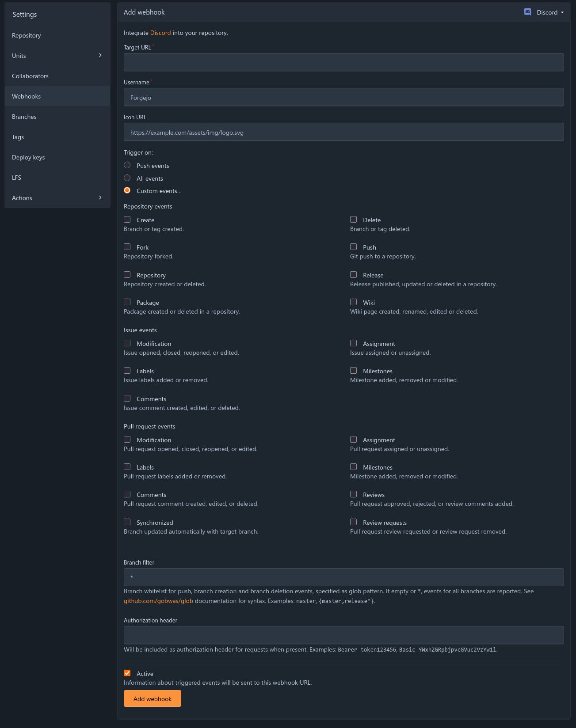Check pull request Modification event

coord(127,440)
